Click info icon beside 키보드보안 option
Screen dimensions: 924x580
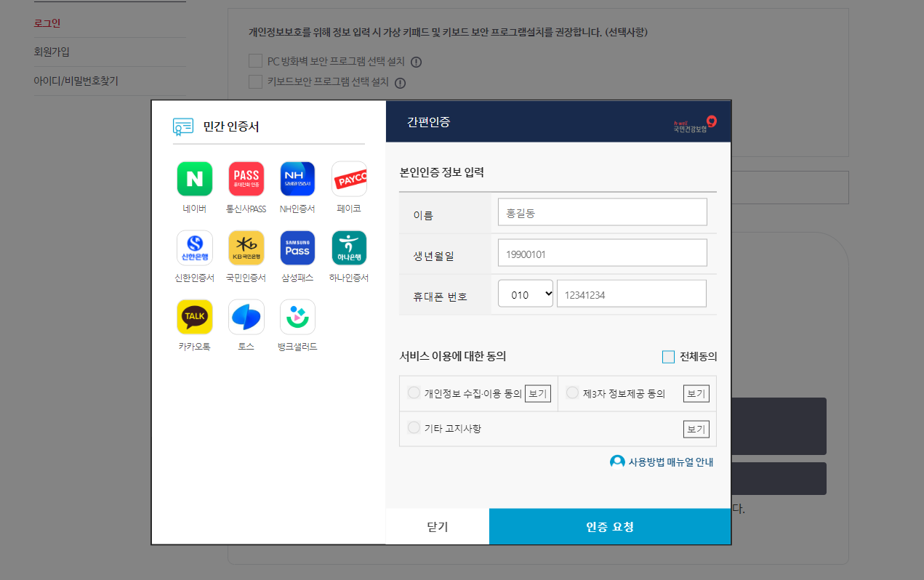pos(400,83)
